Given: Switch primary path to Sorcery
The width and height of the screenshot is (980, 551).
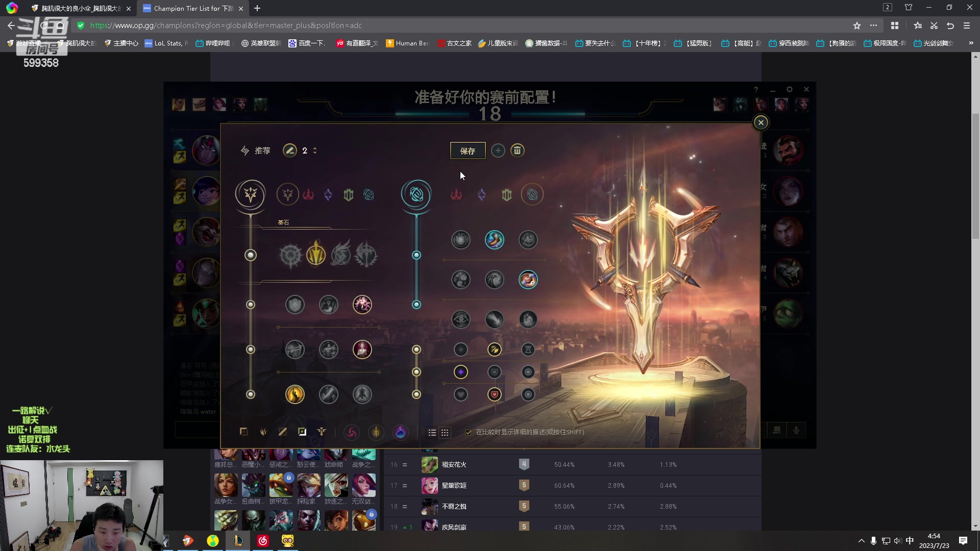Looking at the screenshot, I should (x=328, y=194).
